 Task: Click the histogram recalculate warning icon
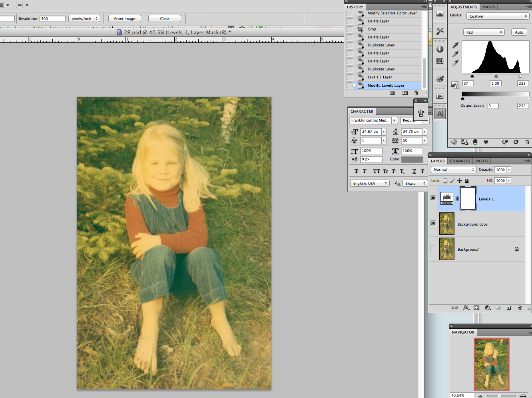(x=455, y=84)
